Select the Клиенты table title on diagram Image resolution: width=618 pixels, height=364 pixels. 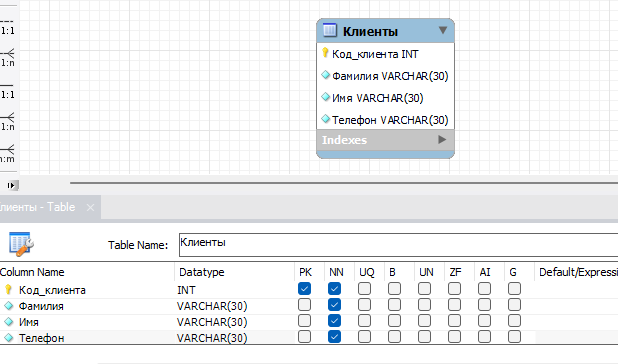(370, 32)
